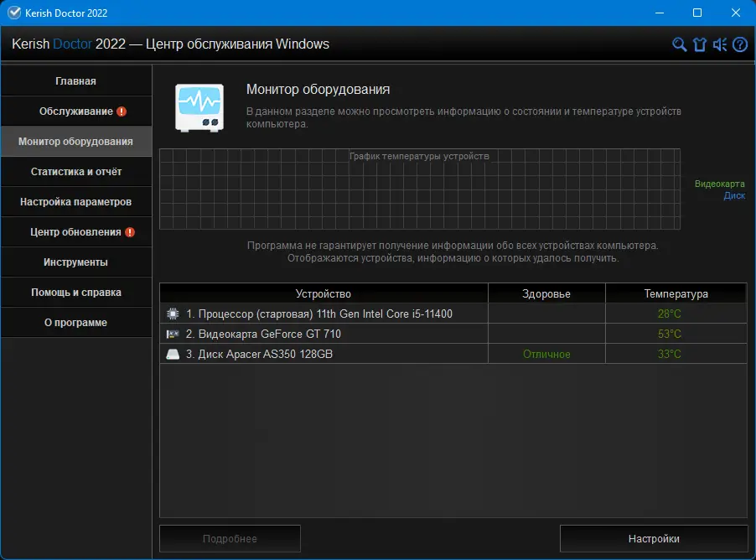Click the red alert badge next to Обслуживание
Viewport: 756px width, 560px height.
(122, 111)
